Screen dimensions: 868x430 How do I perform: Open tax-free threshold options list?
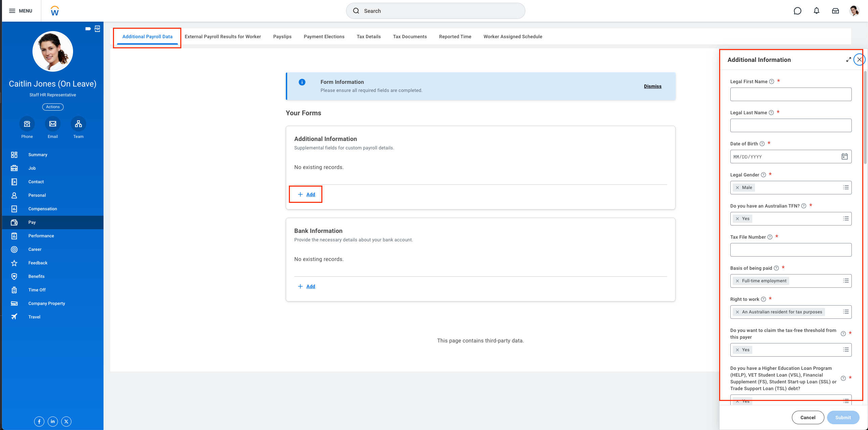(x=846, y=350)
